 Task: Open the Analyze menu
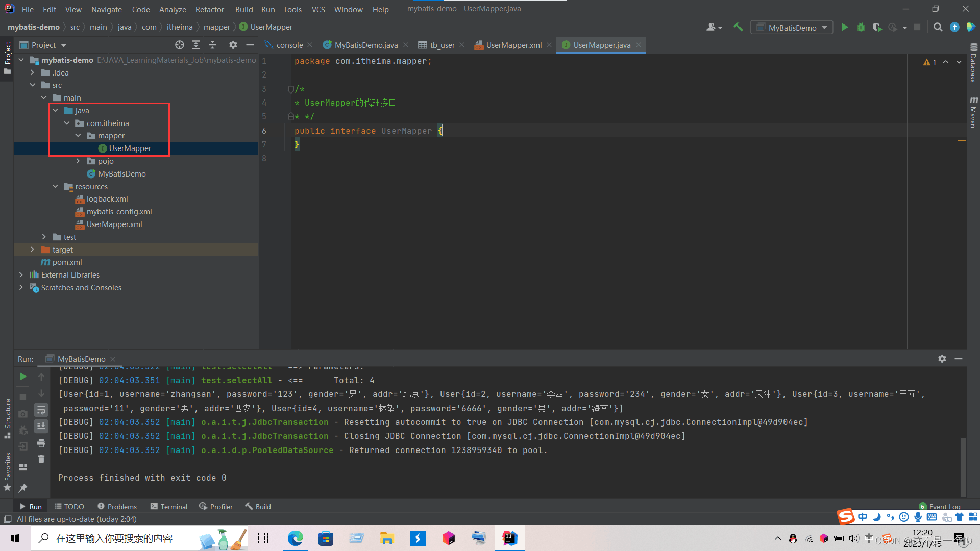[x=173, y=9]
